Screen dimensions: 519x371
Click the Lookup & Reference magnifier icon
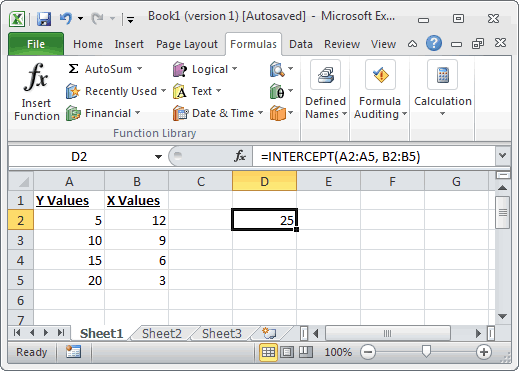click(277, 69)
